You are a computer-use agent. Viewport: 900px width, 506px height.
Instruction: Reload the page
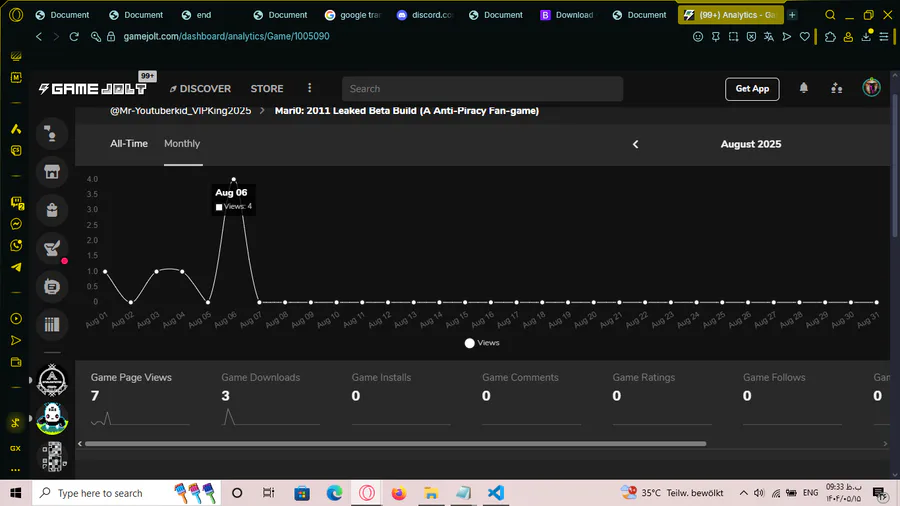pyautogui.click(x=74, y=36)
